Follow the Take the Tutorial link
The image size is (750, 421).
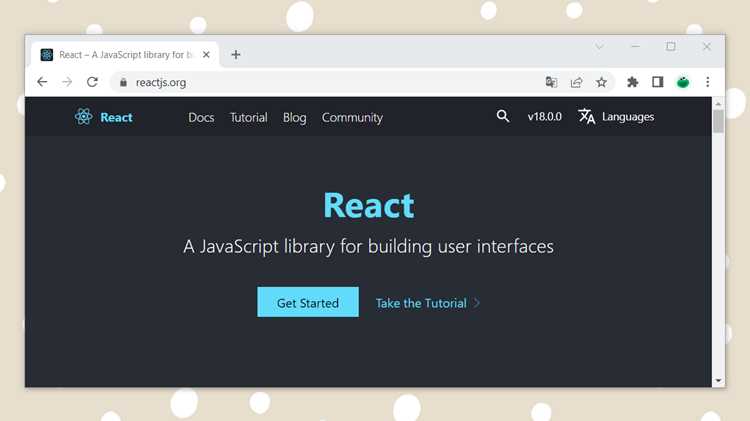[421, 303]
